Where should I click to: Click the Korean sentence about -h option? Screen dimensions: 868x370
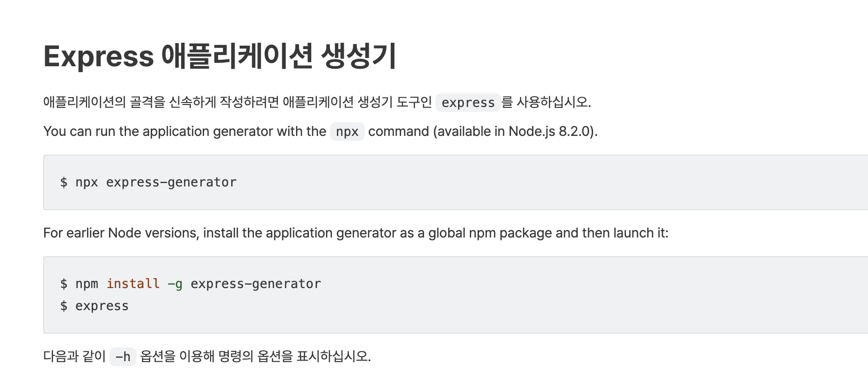[x=207, y=356]
